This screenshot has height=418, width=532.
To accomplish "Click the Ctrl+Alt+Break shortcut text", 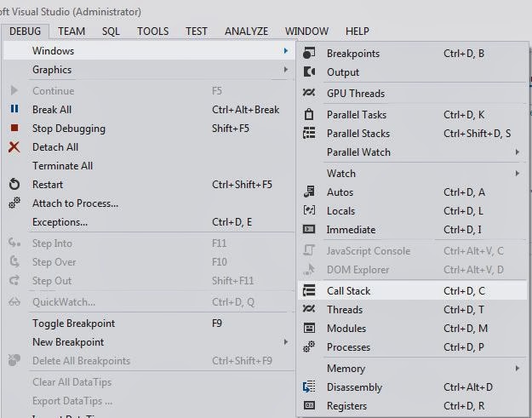I will pyautogui.click(x=246, y=110).
